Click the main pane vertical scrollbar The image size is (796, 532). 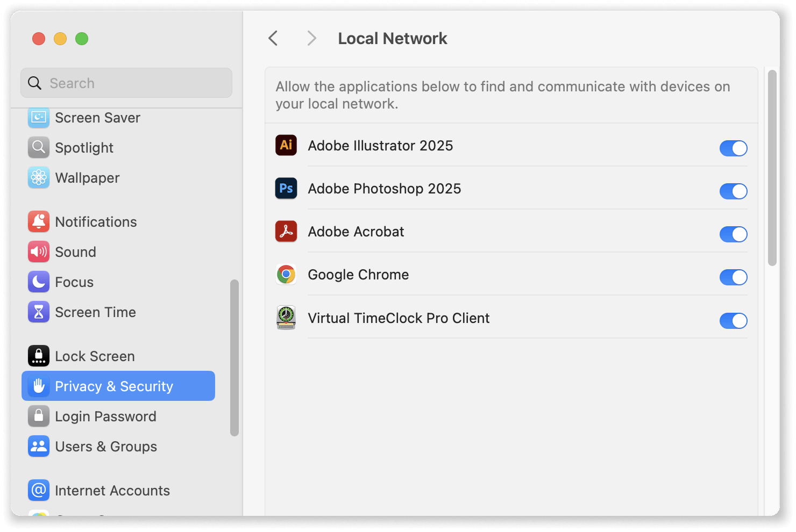tap(772, 168)
